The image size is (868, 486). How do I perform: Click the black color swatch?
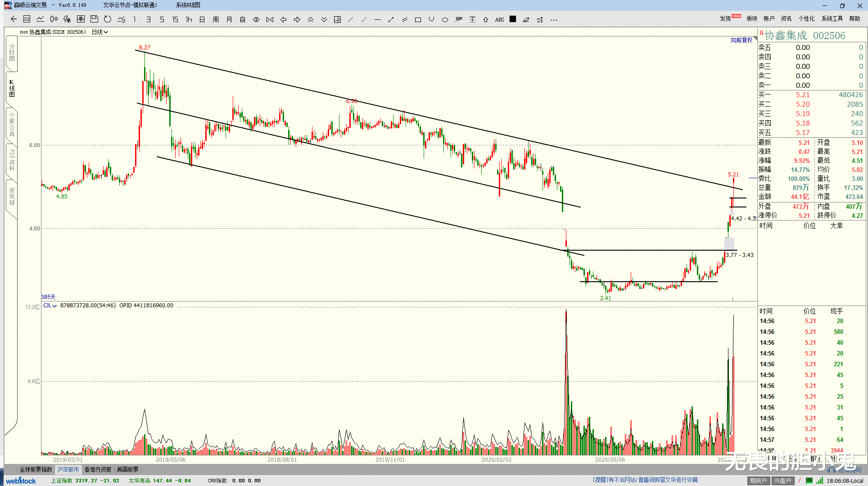click(513, 19)
